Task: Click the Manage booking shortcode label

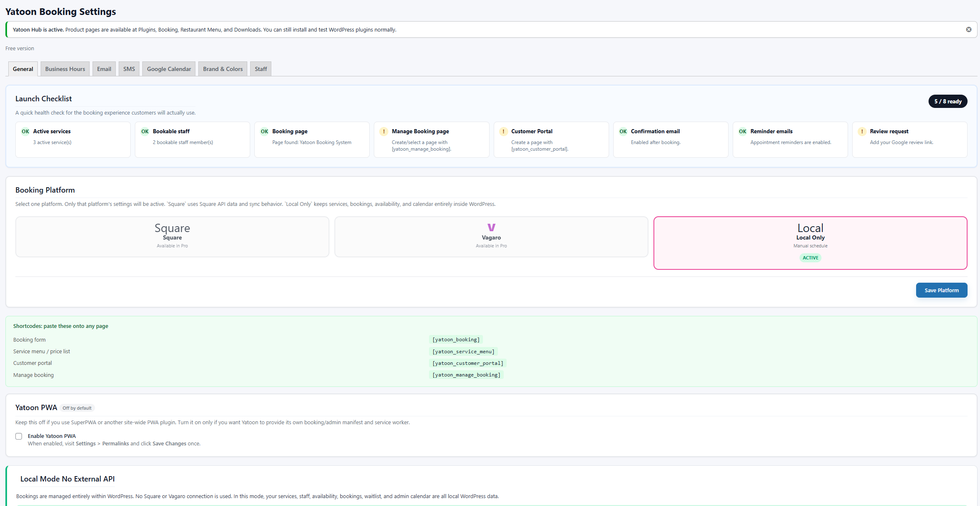Action: pos(34,375)
